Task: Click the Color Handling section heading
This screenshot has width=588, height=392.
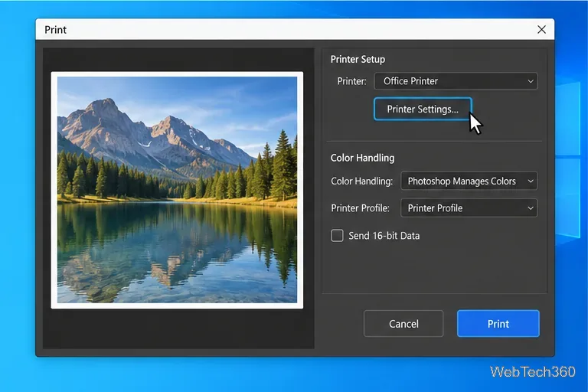Action: point(362,158)
